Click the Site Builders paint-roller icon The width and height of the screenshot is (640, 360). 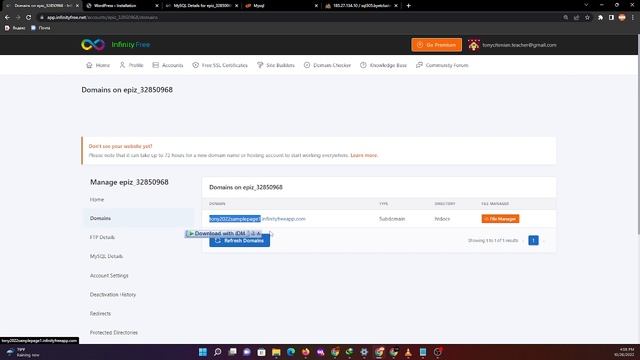[260, 65]
